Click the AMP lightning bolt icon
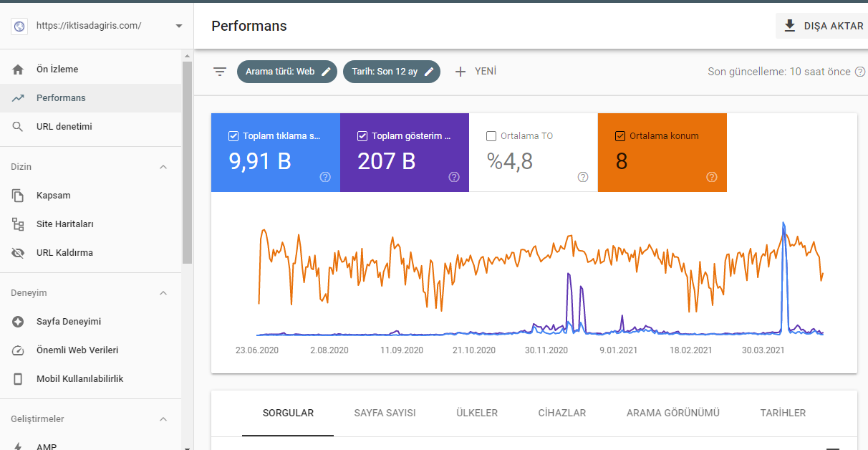The height and width of the screenshot is (450, 868). pos(19,446)
